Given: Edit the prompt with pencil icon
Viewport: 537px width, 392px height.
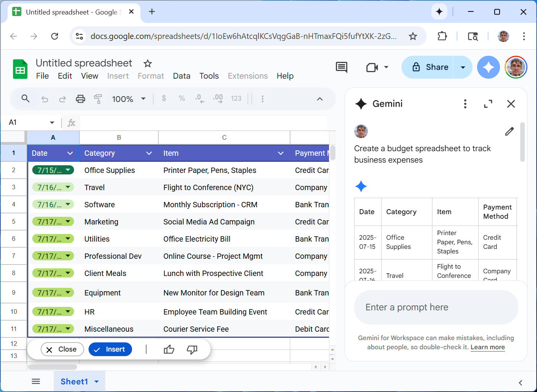Looking at the screenshot, I should (510, 131).
